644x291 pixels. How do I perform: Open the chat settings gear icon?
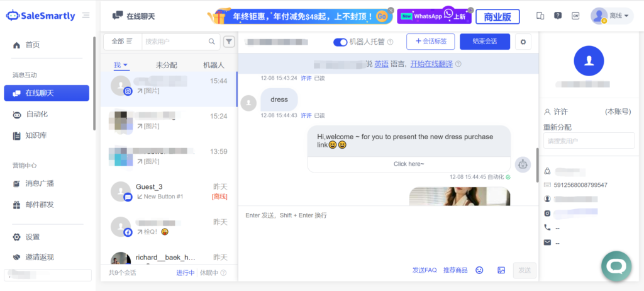pos(523,42)
